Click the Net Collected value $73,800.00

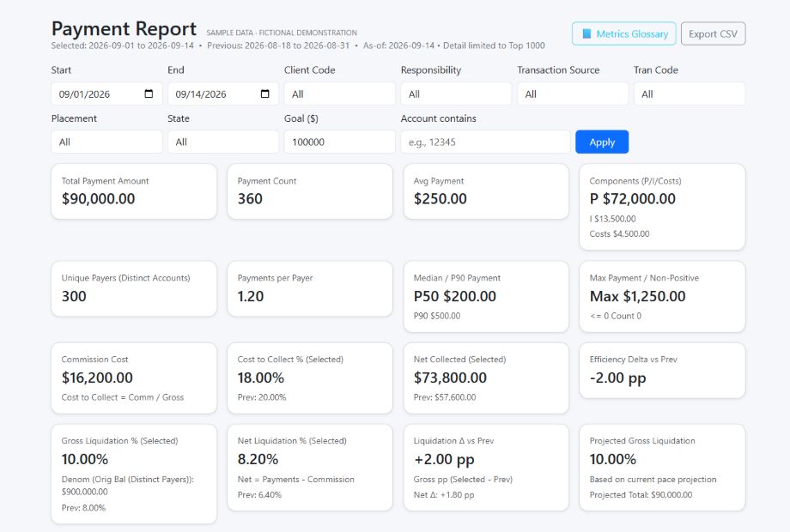(450, 378)
